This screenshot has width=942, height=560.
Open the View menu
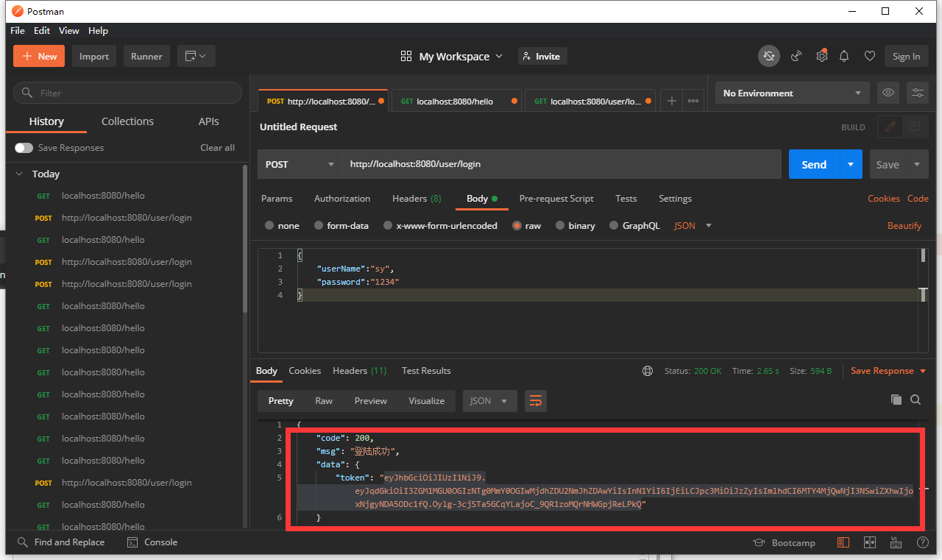pos(69,31)
